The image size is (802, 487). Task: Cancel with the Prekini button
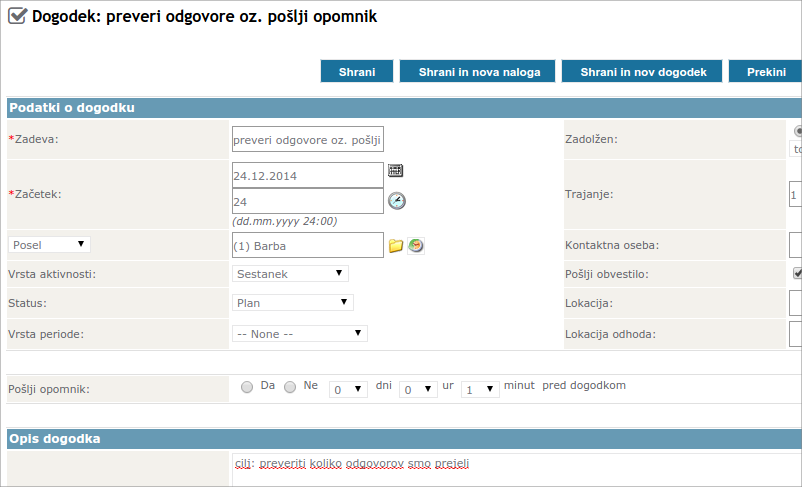click(x=766, y=72)
